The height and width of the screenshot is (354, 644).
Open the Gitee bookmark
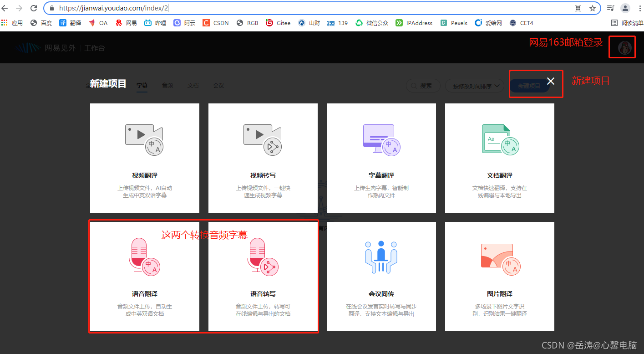[x=278, y=23]
